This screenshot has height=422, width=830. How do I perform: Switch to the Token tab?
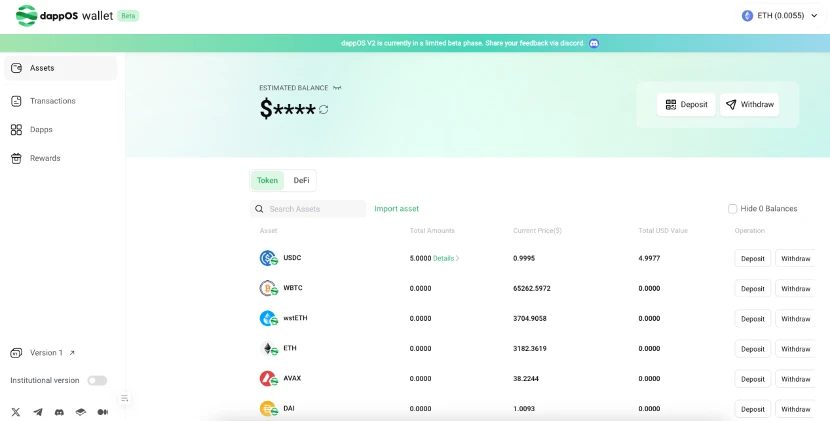[267, 181]
